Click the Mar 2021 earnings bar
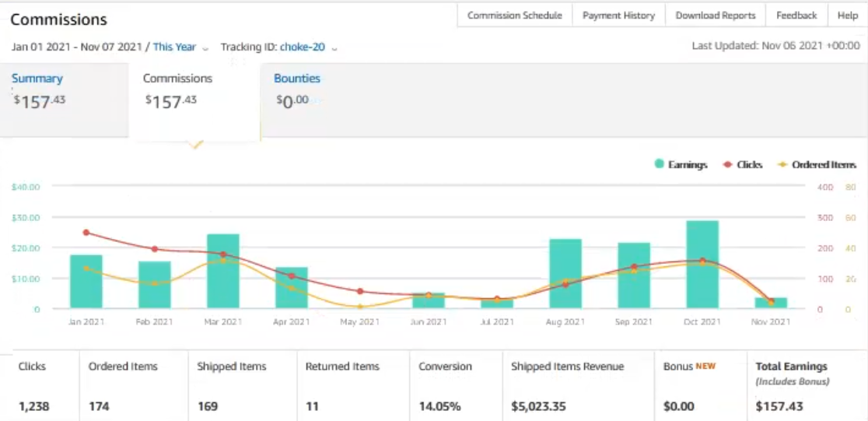Image resolution: width=868 pixels, height=421 pixels. [223, 271]
